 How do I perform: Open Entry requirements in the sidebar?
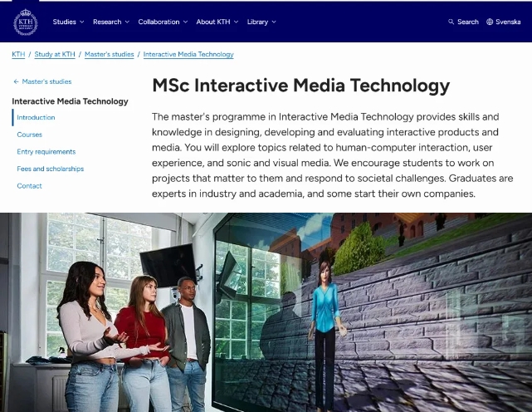(46, 152)
